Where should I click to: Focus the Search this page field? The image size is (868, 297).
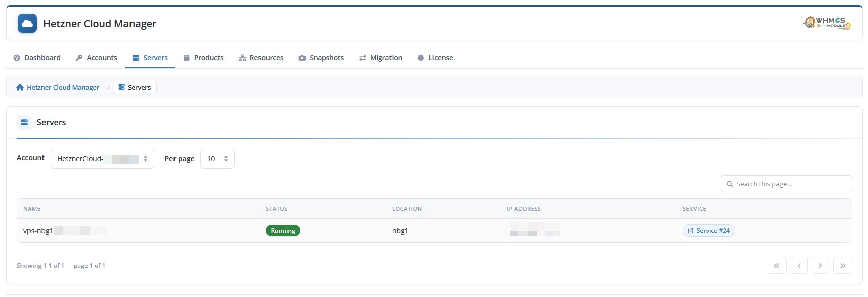point(786,184)
